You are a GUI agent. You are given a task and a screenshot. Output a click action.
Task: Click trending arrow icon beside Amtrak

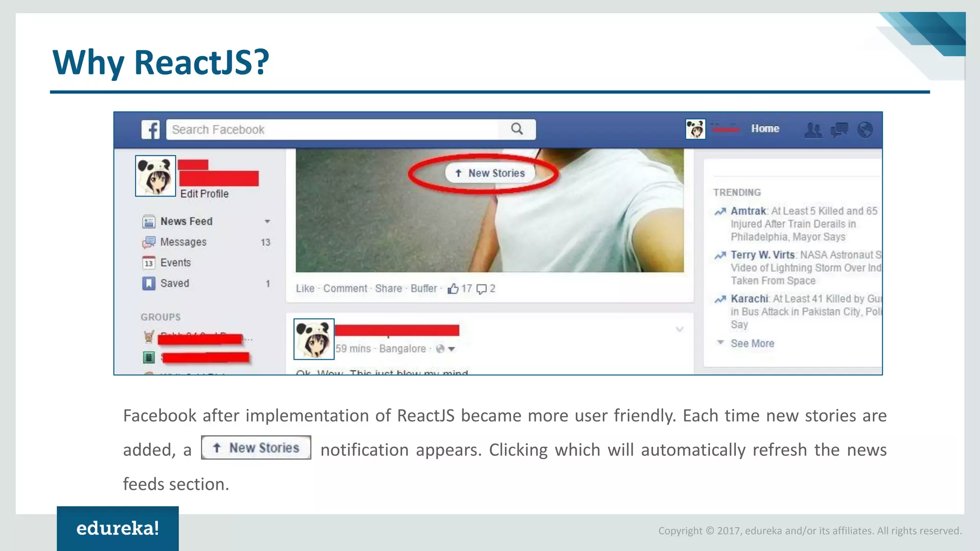coord(720,211)
